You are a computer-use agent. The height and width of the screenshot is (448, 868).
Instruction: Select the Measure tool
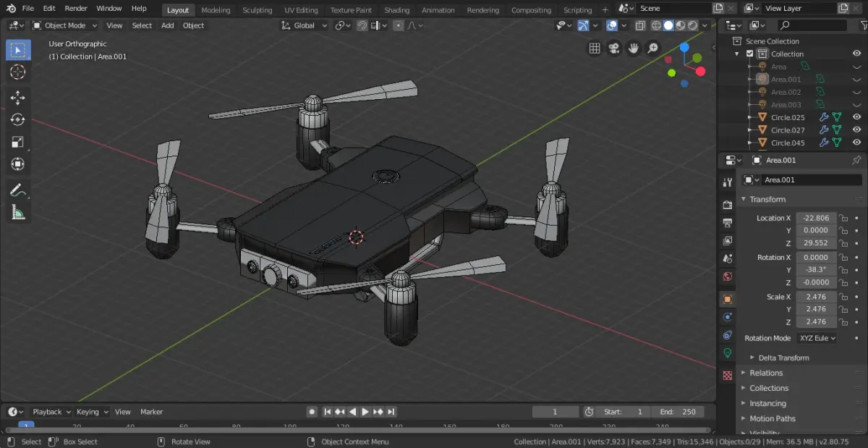(18, 212)
